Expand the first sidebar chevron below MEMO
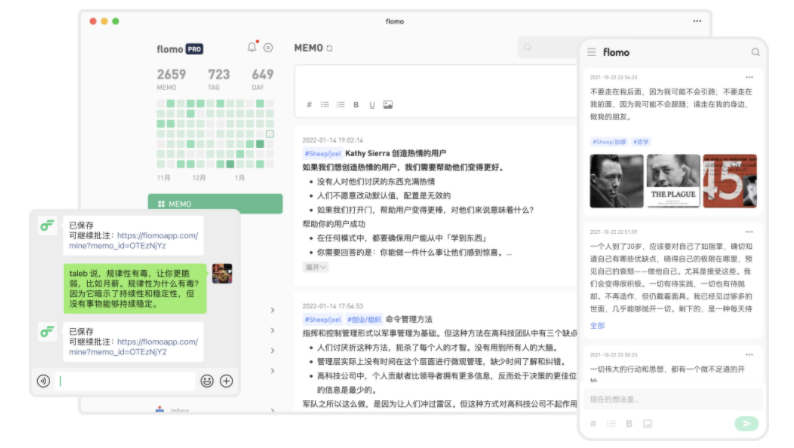Image resolution: width=794 pixels, height=448 pixels. 272,310
